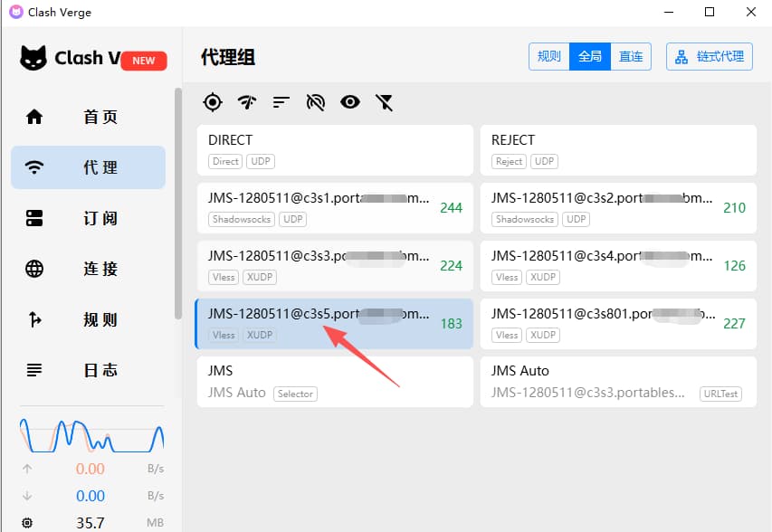The width and height of the screenshot is (772, 532).
Task: Click the Clash Verge title bar app icon
Action: 16,12
